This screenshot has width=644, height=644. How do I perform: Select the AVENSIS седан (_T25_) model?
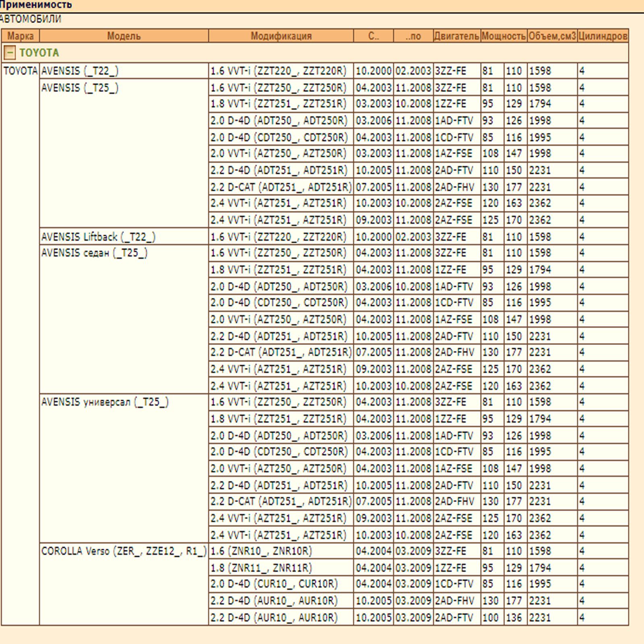pos(94,253)
